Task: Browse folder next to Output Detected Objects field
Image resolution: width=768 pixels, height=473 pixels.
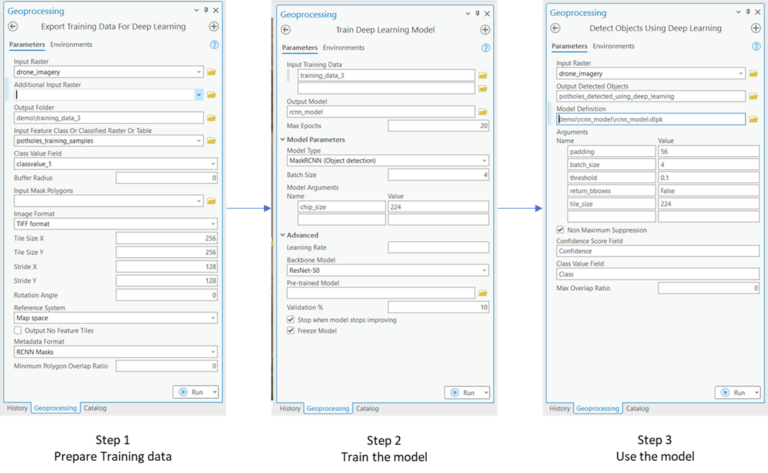Action: point(753,96)
